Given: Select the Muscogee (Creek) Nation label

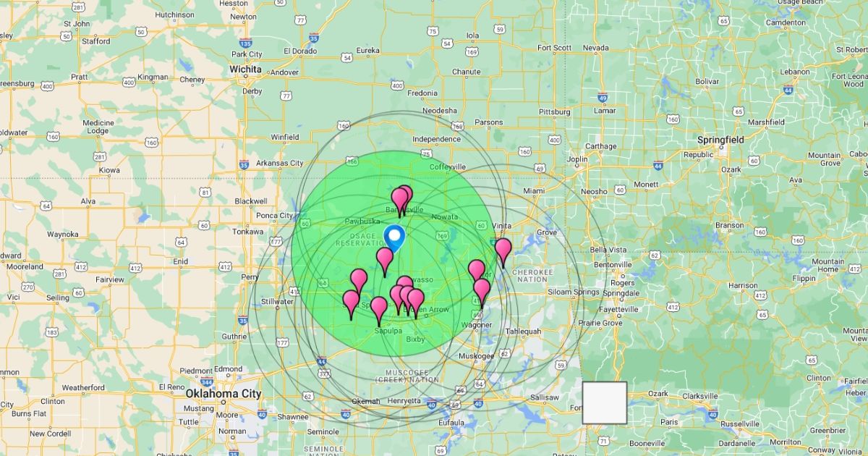Looking at the screenshot, I should click(407, 376).
